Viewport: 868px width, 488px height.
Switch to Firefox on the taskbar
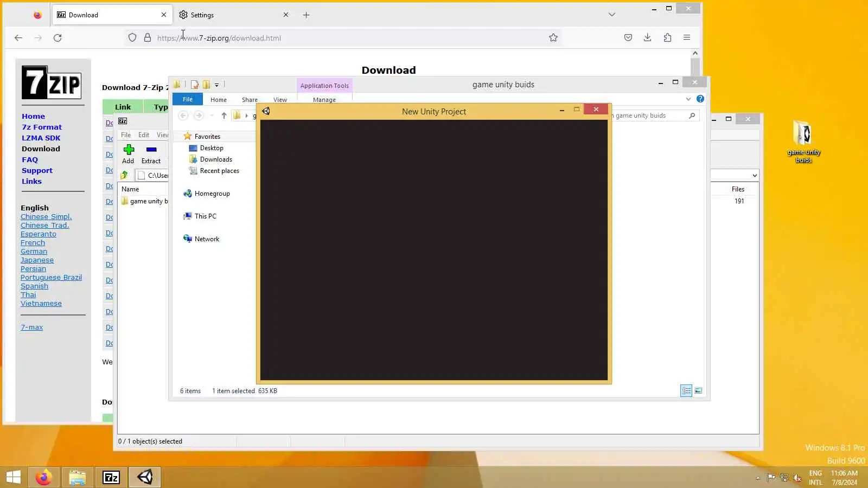[x=44, y=477]
